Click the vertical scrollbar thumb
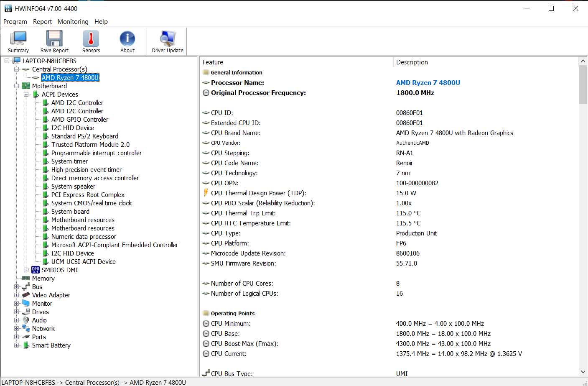588x386 pixels. tap(583, 84)
